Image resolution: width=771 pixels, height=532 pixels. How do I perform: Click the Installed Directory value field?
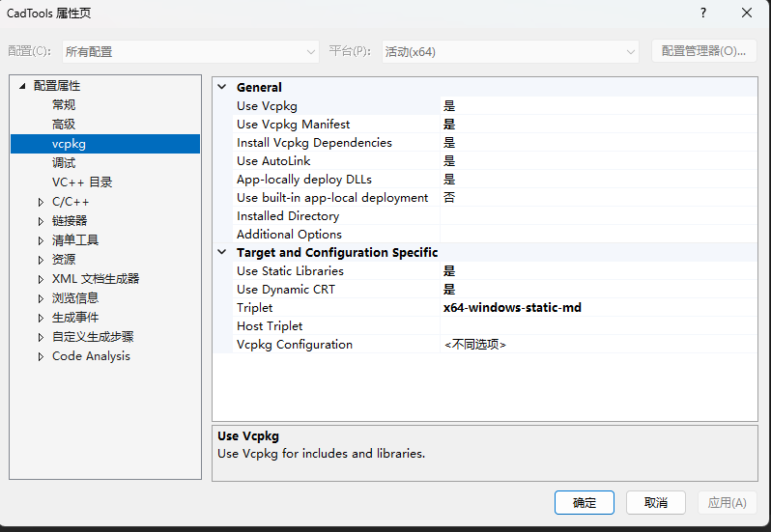coord(598,216)
